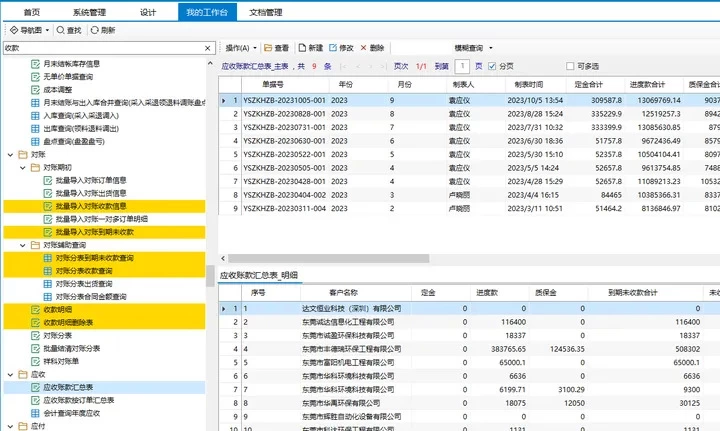Click the 导航图 navigation map icon
The width and height of the screenshot is (720, 431).
[13, 31]
